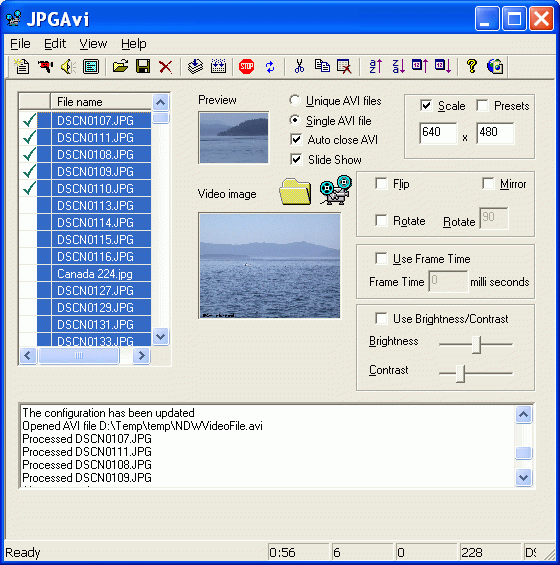Uncheck the Slide Show checkbox
The image size is (560, 565).
coord(296,159)
